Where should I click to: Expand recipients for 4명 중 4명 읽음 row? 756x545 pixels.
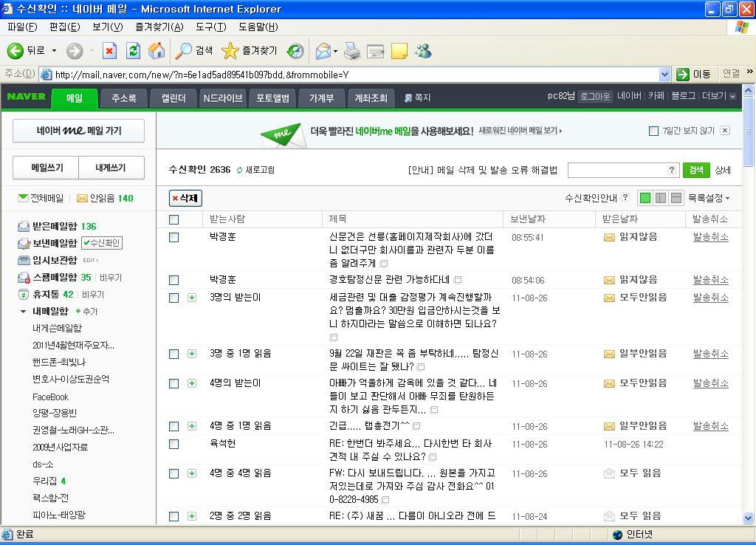coord(192,473)
